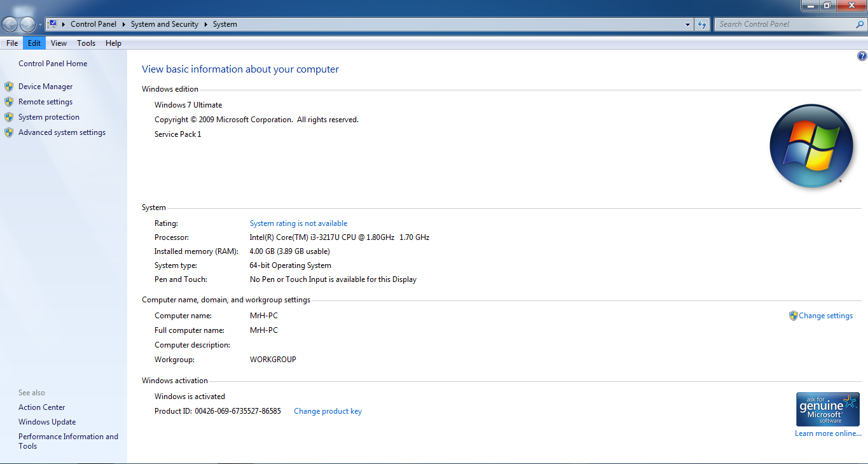868x464 pixels.
Task: Click the shield icon beside Change settings
Action: coord(793,316)
